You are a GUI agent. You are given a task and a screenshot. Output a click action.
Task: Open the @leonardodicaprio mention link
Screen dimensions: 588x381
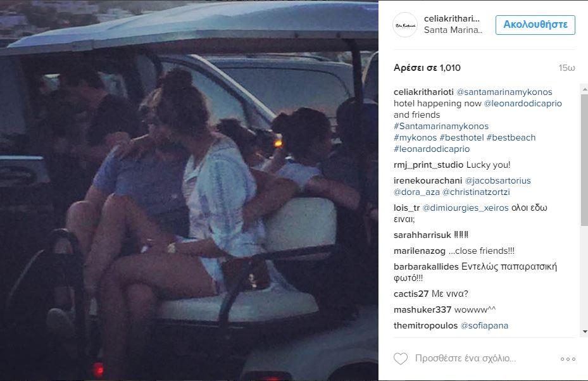[x=523, y=104]
